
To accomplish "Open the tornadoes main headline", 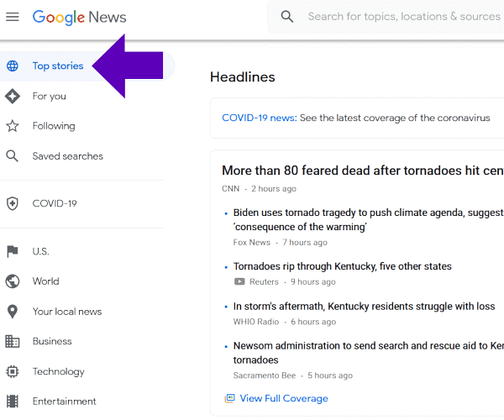I will 361,171.
